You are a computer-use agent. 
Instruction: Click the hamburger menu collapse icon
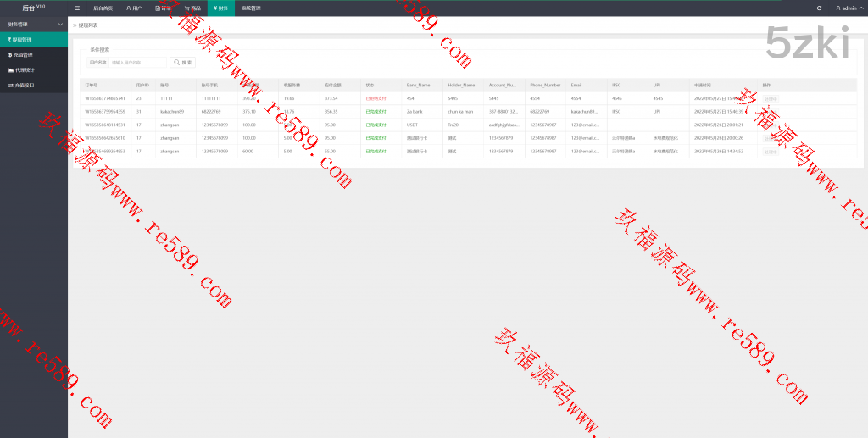(x=77, y=8)
